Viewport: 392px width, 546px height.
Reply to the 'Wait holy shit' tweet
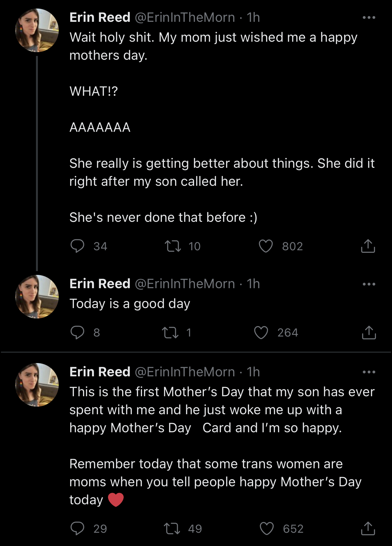[77, 246]
